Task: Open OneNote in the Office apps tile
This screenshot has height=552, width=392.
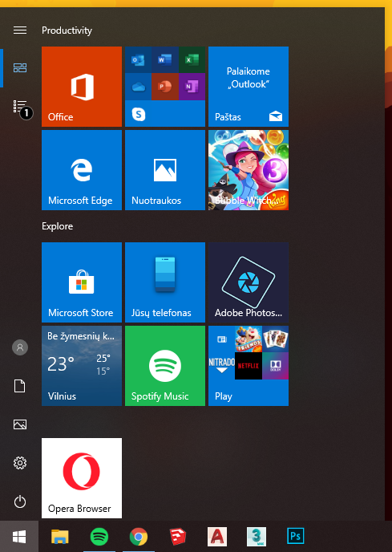Action: (x=192, y=87)
